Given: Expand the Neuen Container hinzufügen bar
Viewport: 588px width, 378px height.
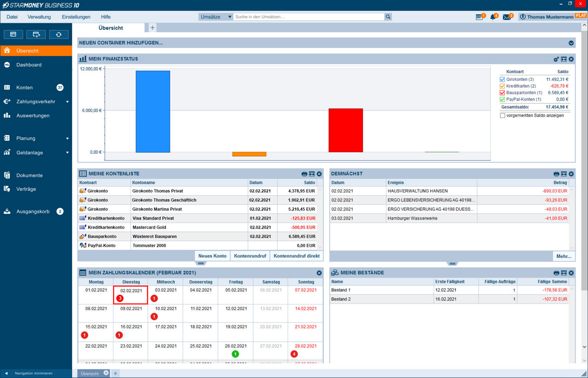Looking at the screenshot, I should (x=571, y=43).
